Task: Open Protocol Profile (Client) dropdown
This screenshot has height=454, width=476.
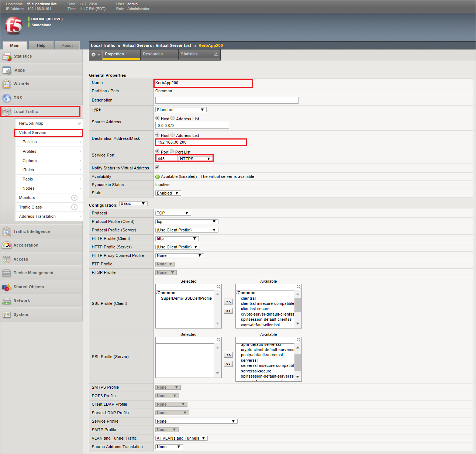Action: coord(187,221)
